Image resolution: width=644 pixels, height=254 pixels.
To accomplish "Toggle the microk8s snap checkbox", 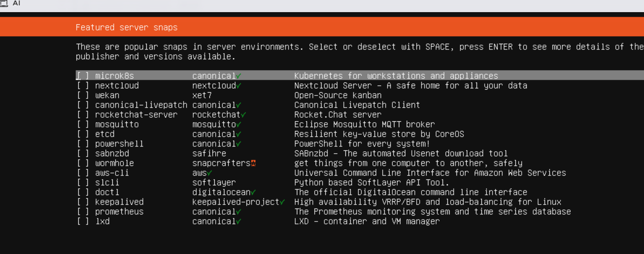I will pos(83,76).
